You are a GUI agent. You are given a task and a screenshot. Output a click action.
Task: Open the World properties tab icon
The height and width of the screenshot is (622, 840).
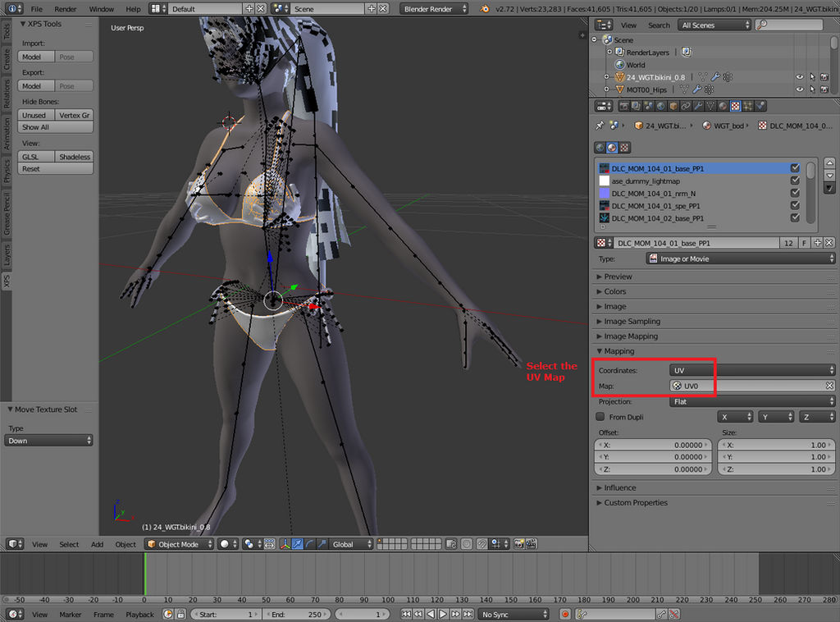(x=660, y=106)
